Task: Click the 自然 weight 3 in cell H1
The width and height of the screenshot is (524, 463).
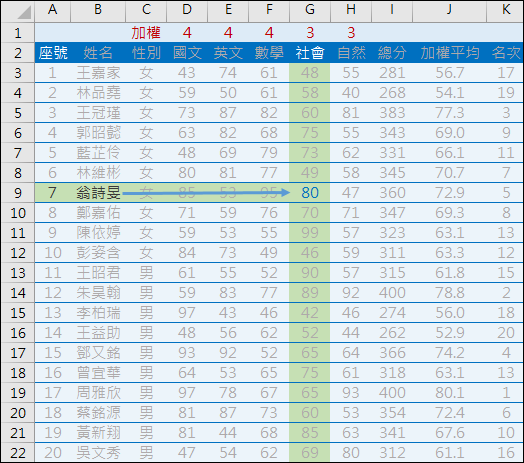Action: pyautogui.click(x=351, y=33)
